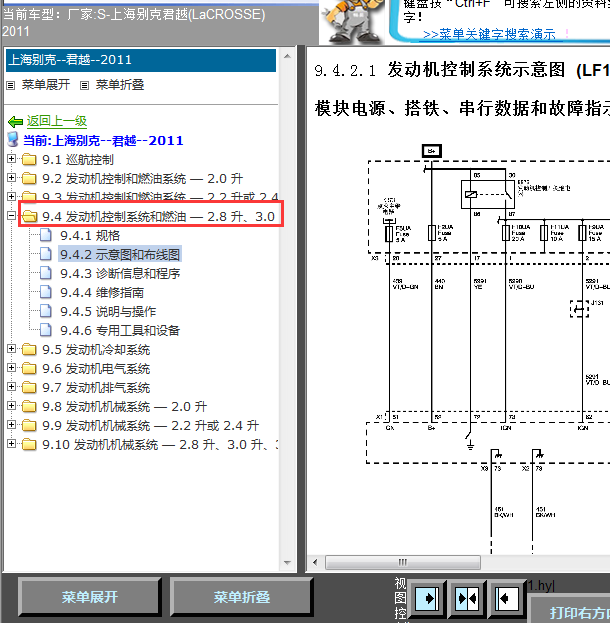
Task: Click folder icon for 9.7 发动机排气系统
Action: (29, 387)
